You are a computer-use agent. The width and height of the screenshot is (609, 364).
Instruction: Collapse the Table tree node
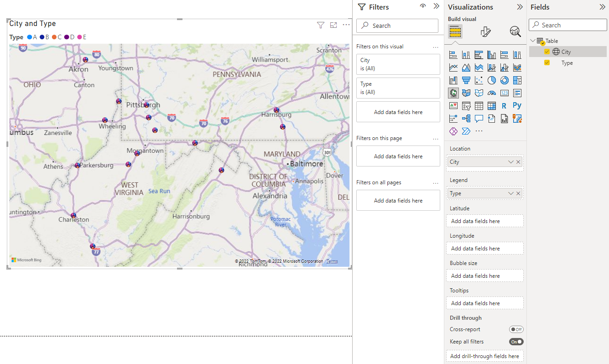coord(532,41)
